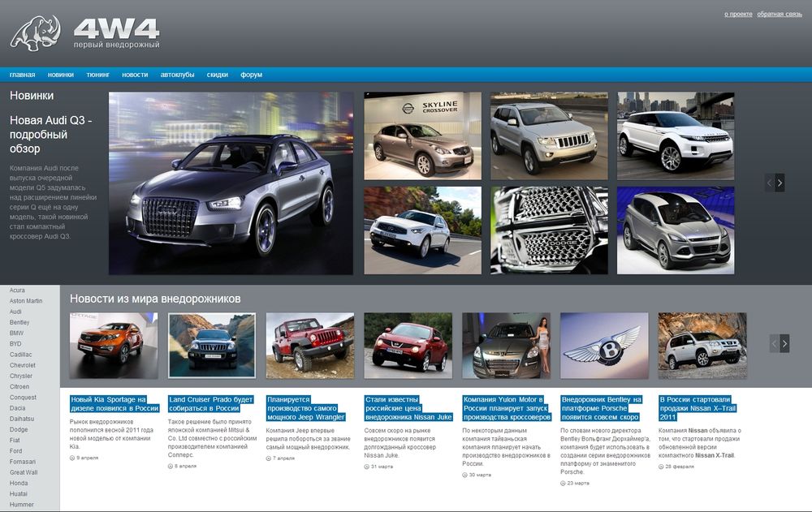Open the Land Cruiser Prado news image
This screenshot has height=512, width=812.
click(x=212, y=346)
